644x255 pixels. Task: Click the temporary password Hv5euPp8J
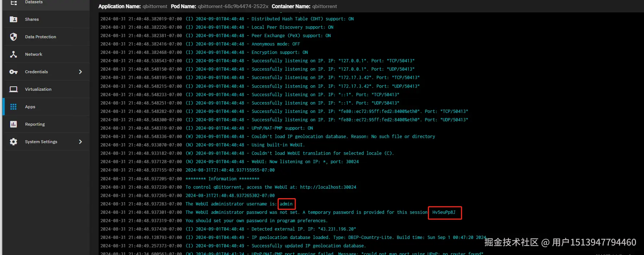pyautogui.click(x=444, y=212)
